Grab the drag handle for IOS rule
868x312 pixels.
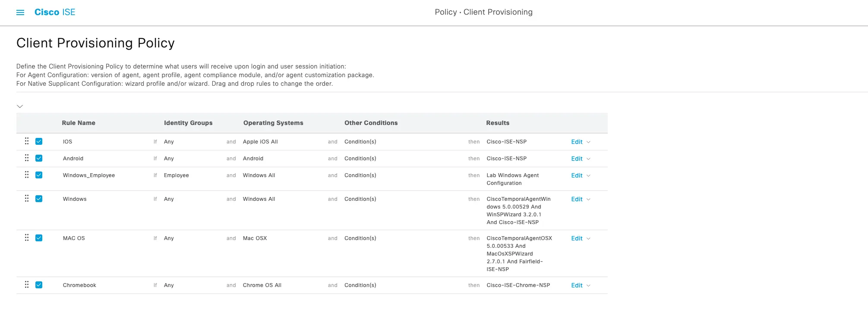(x=27, y=141)
